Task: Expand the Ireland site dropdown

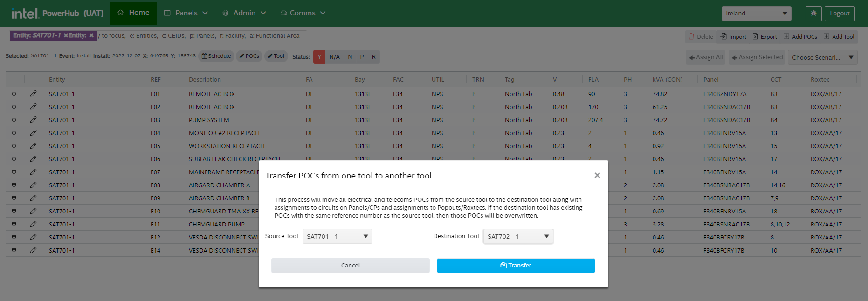Action: [756, 14]
